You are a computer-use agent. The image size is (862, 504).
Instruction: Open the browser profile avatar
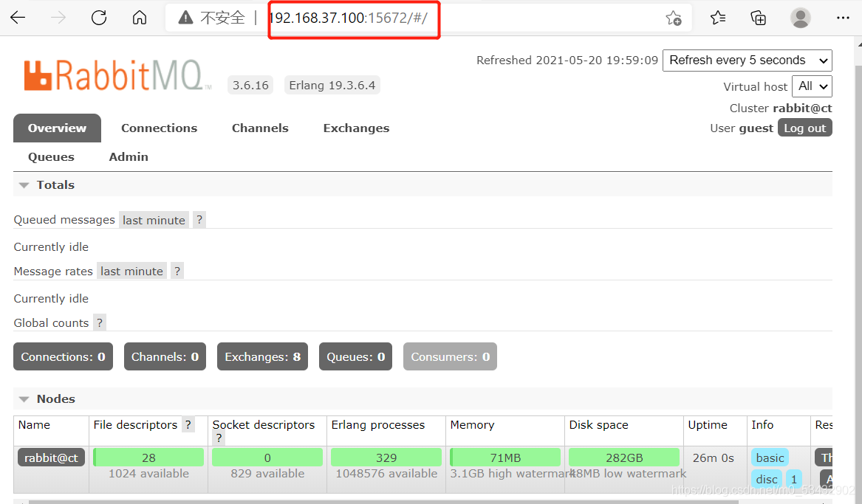[x=801, y=18]
